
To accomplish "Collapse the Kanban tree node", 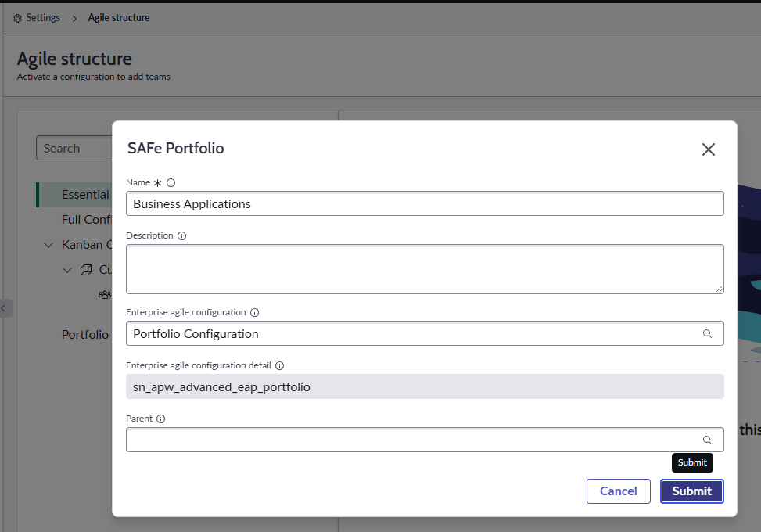I will tap(48, 245).
